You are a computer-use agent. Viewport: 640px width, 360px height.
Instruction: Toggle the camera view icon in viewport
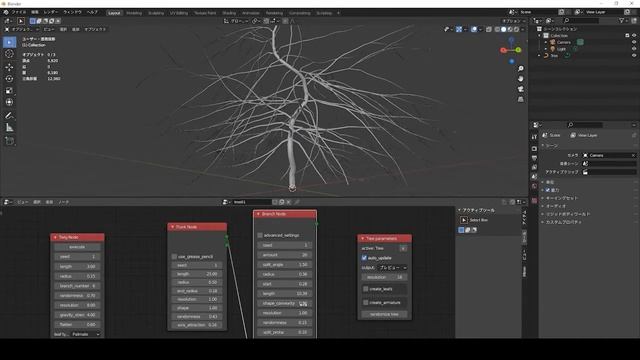click(x=520, y=89)
